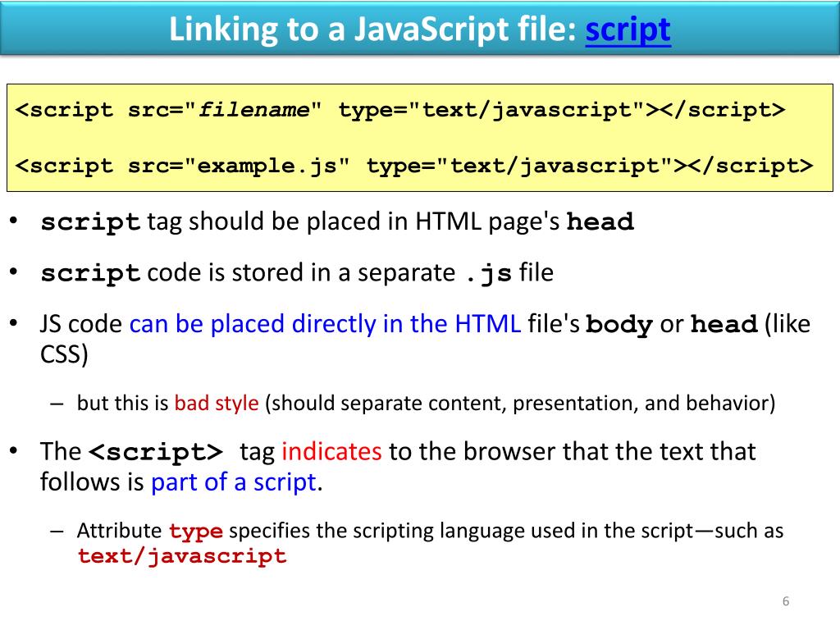840x630 pixels.
Task: Click the red word 'indicates'
Action: [331, 452]
